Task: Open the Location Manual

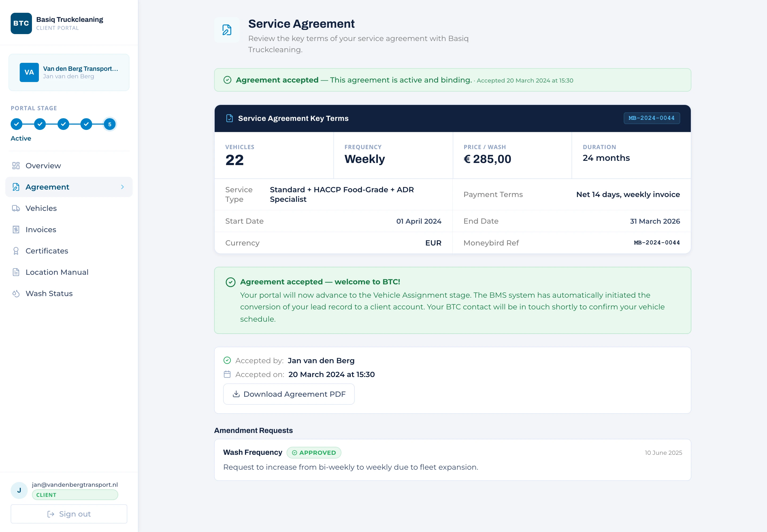Action: (x=69, y=272)
